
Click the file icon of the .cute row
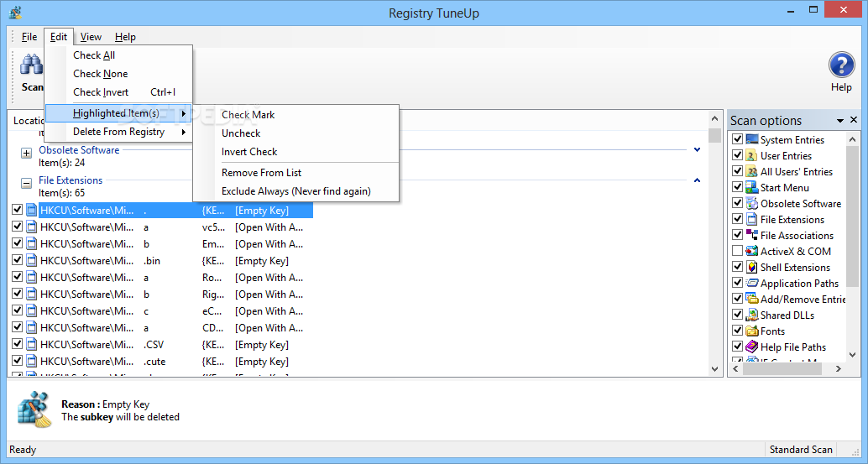coord(32,361)
